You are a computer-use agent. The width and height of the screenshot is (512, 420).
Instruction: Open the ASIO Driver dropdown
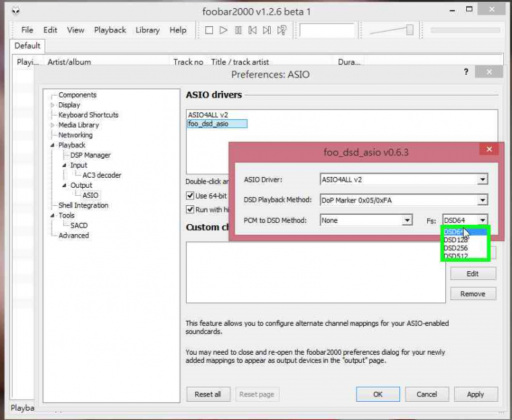[482, 180]
